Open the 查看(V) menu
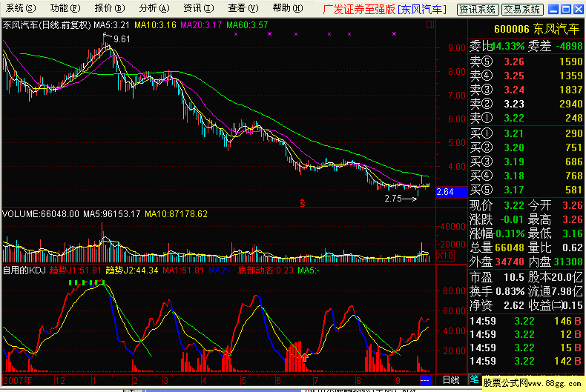This screenshot has height=392, width=586. click(x=243, y=8)
